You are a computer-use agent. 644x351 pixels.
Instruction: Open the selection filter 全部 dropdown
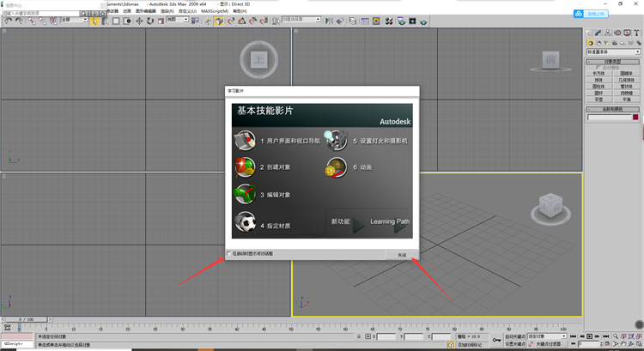[x=75, y=20]
